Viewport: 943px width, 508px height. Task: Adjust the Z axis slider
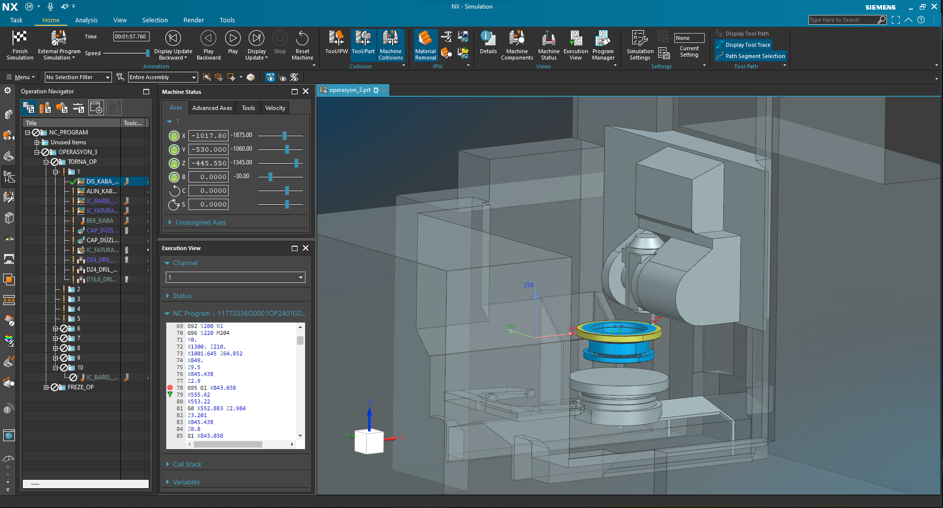point(296,163)
